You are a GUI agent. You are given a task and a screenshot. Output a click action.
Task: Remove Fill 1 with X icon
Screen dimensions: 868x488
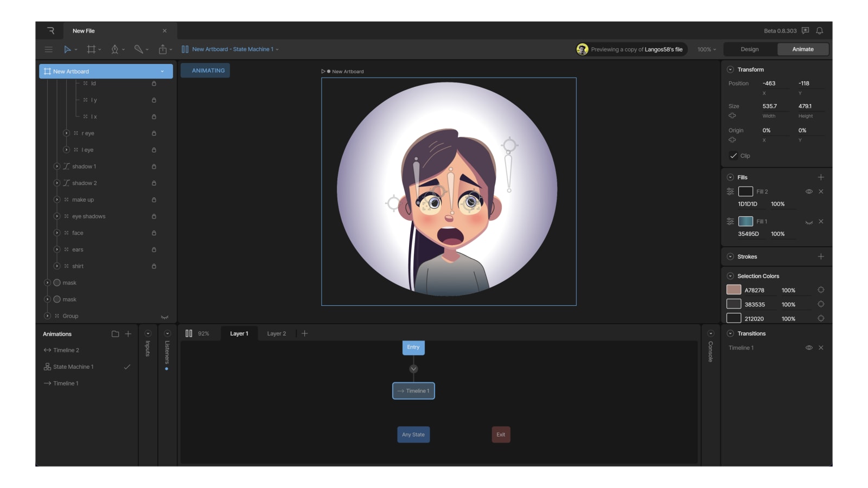(x=821, y=221)
